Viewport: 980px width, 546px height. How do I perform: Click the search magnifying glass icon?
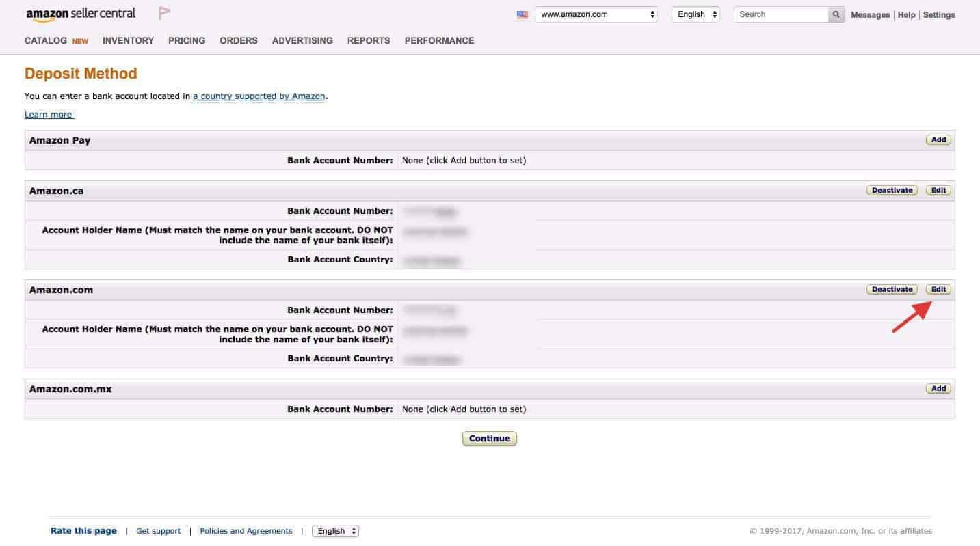click(835, 14)
